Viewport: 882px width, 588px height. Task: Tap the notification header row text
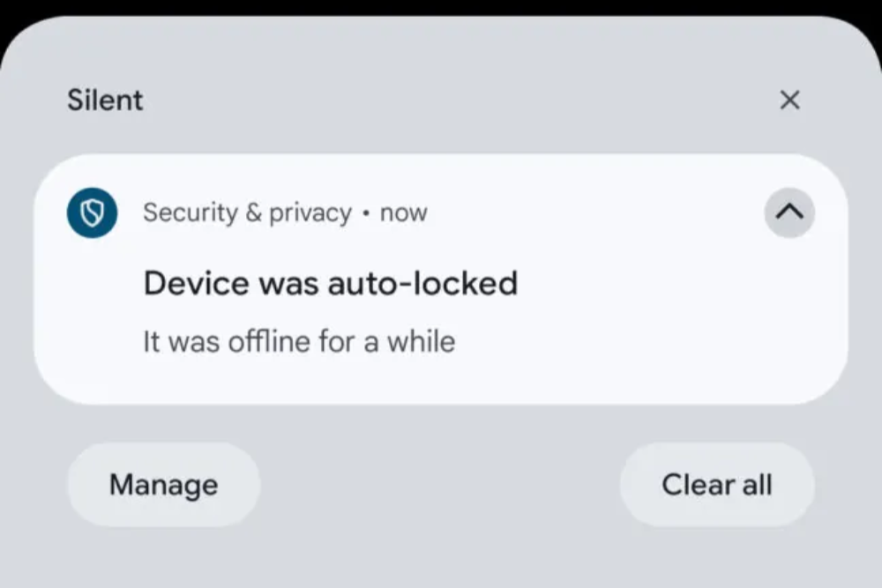click(285, 212)
